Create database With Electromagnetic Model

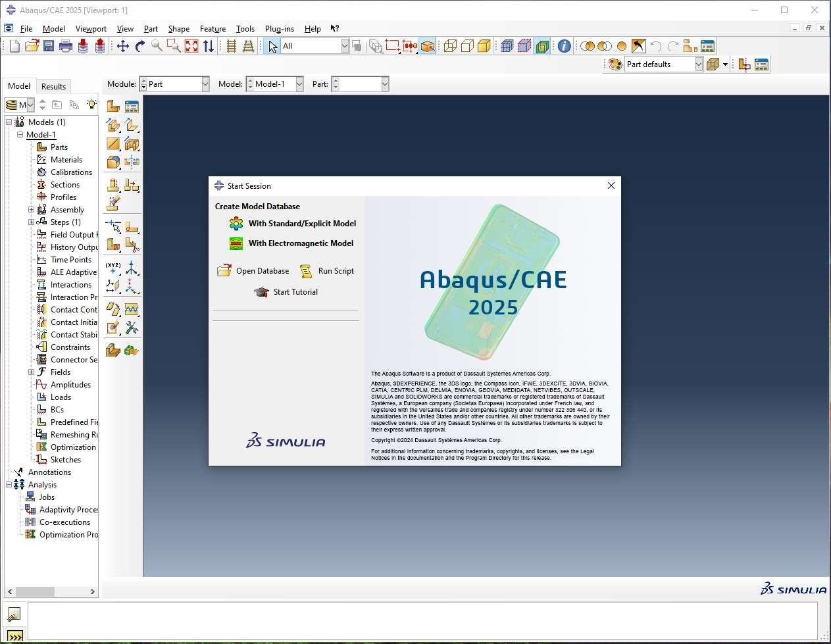(291, 243)
